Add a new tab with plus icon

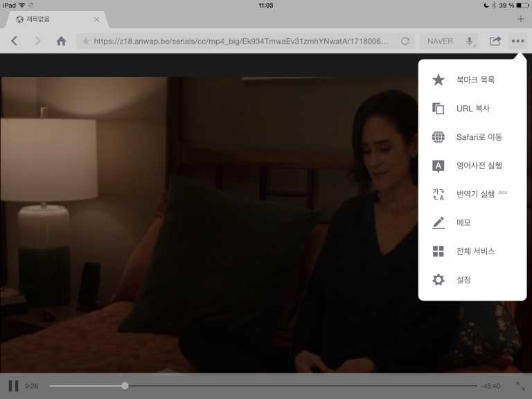click(521, 19)
